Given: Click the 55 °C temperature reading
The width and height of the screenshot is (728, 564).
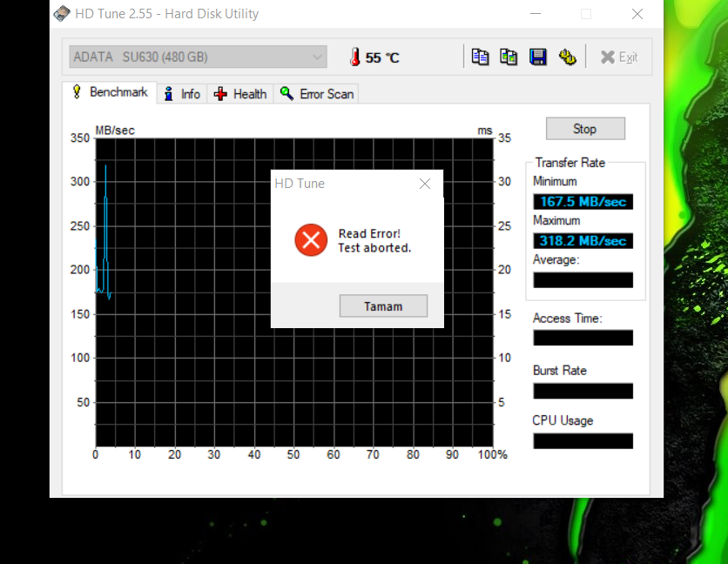Looking at the screenshot, I should [382, 57].
